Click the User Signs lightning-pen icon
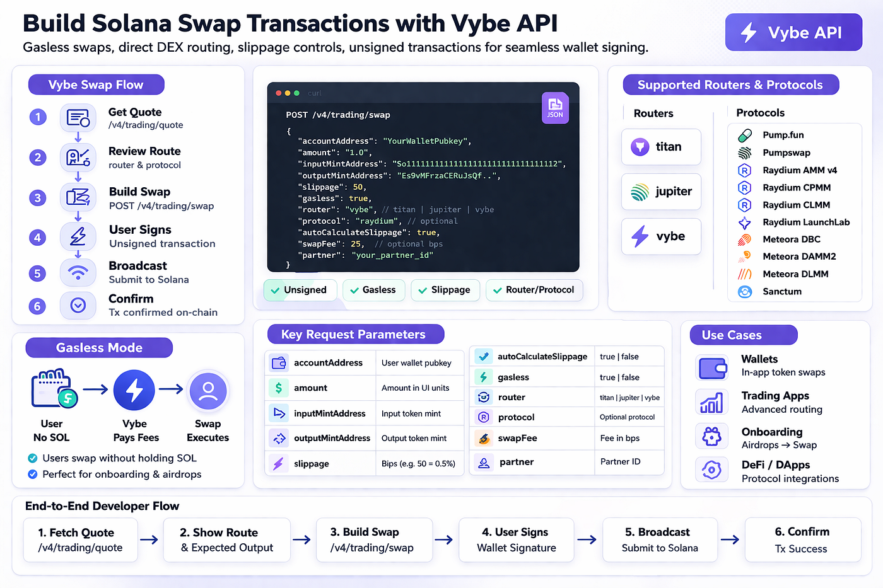The image size is (883, 588). (x=78, y=236)
